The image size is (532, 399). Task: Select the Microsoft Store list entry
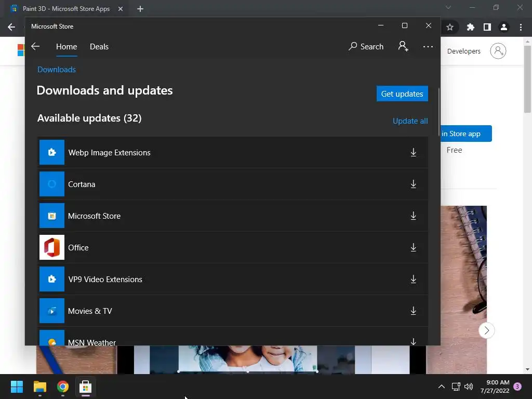pyautogui.click(x=233, y=216)
